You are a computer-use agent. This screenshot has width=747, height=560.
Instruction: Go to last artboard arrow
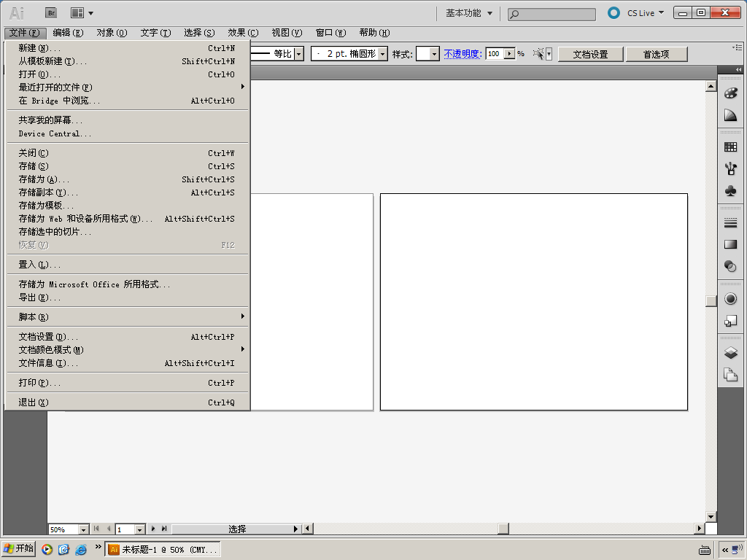point(164,528)
